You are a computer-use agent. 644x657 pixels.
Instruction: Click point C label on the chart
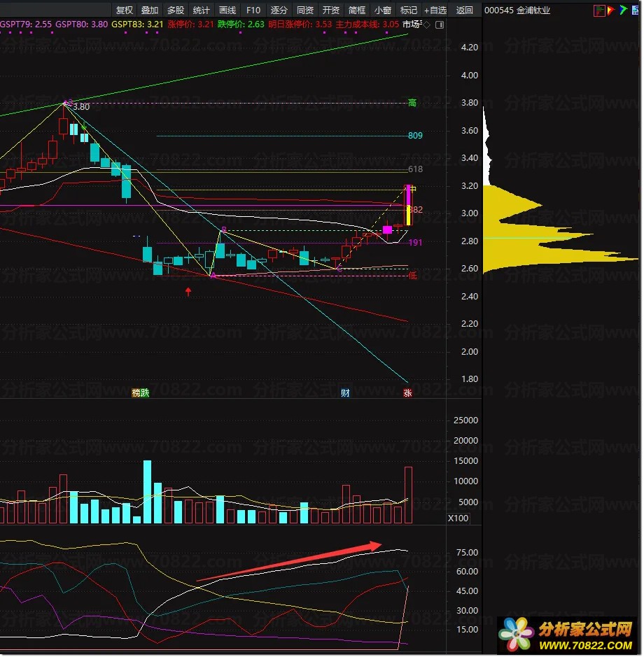[x=339, y=269]
